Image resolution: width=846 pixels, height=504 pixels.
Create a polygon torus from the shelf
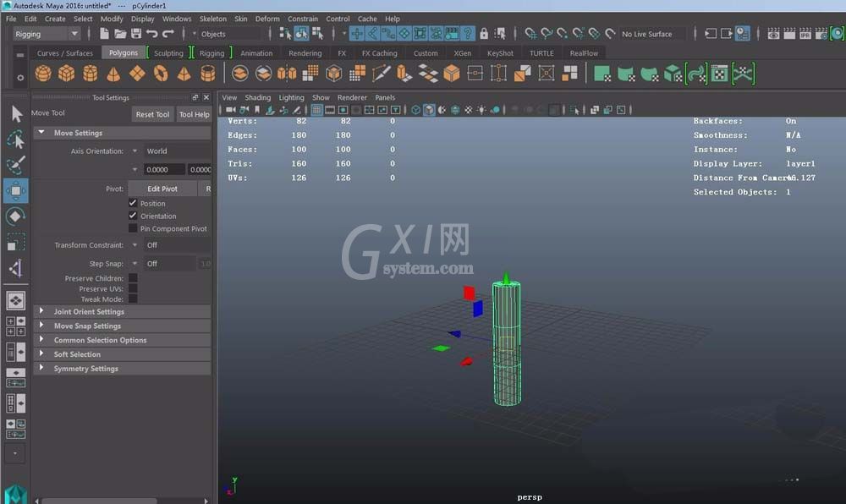(x=161, y=74)
